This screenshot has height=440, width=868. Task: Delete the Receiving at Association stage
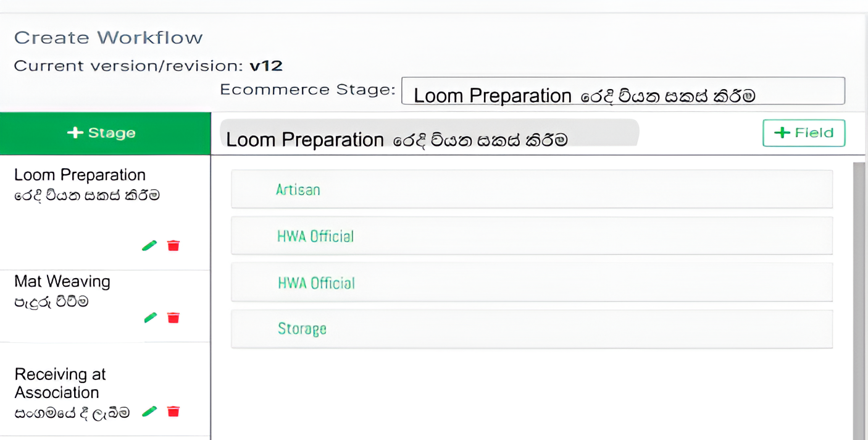click(x=173, y=412)
